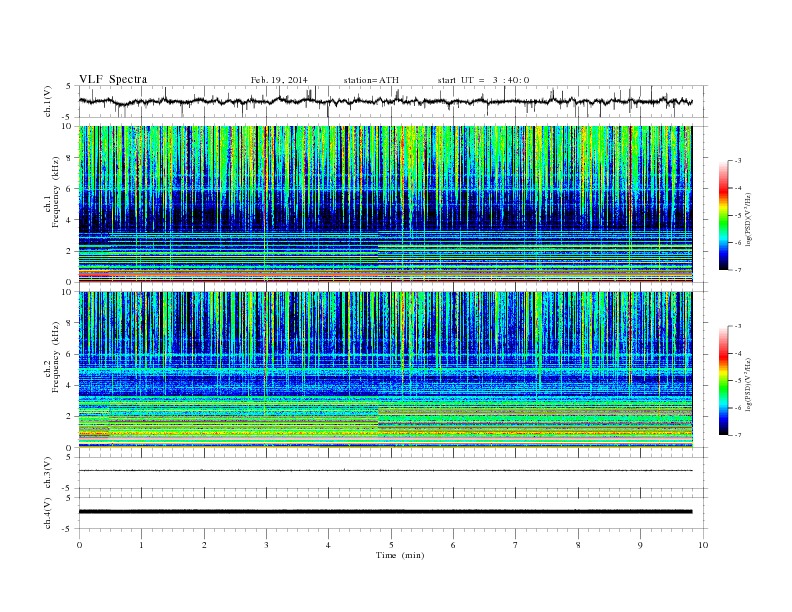
Task: Click the ch.2 spectrogram color bar
Action: point(723,381)
